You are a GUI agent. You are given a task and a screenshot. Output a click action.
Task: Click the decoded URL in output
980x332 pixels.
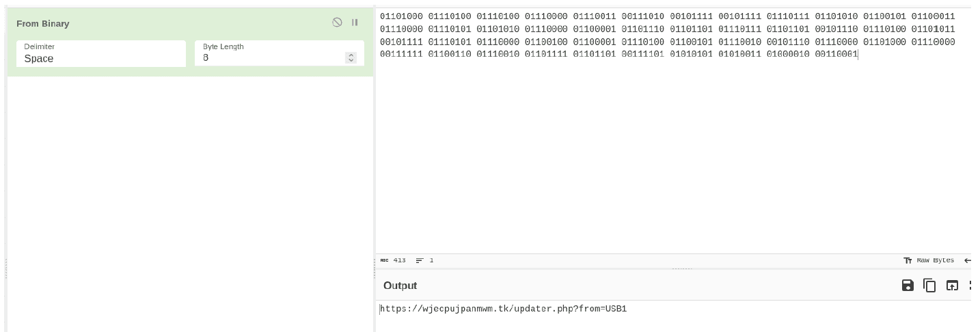coord(504,309)
